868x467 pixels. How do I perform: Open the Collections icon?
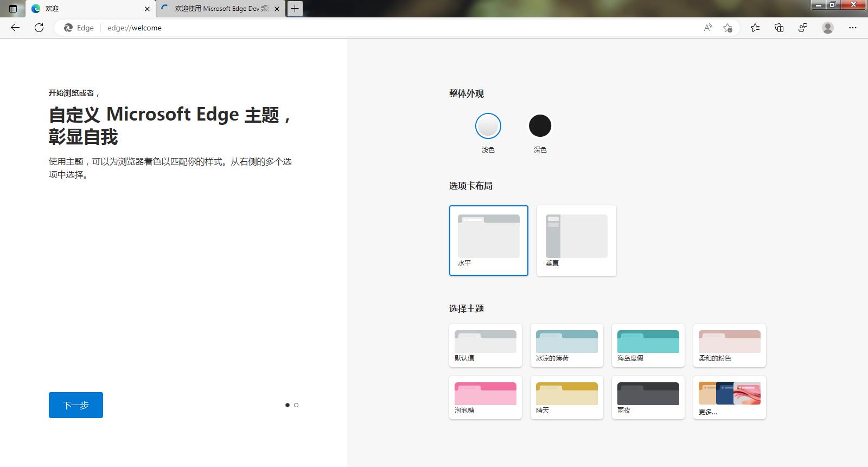tap(779, 28)
